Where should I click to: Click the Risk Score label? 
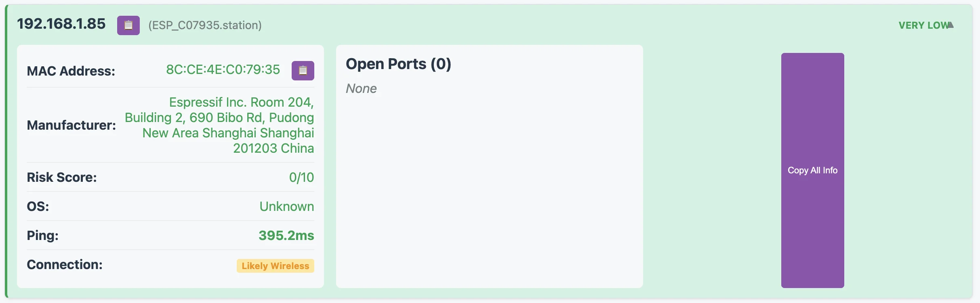[62, 177]
